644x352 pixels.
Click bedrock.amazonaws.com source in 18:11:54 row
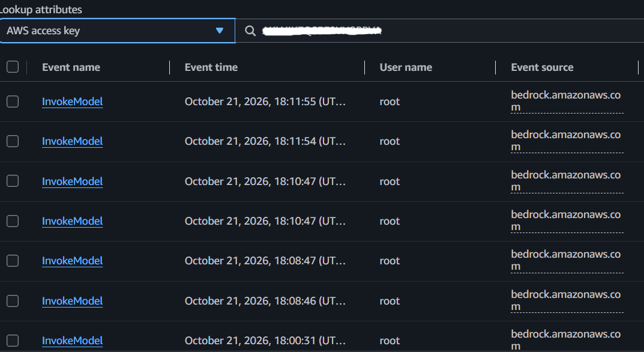567,141
